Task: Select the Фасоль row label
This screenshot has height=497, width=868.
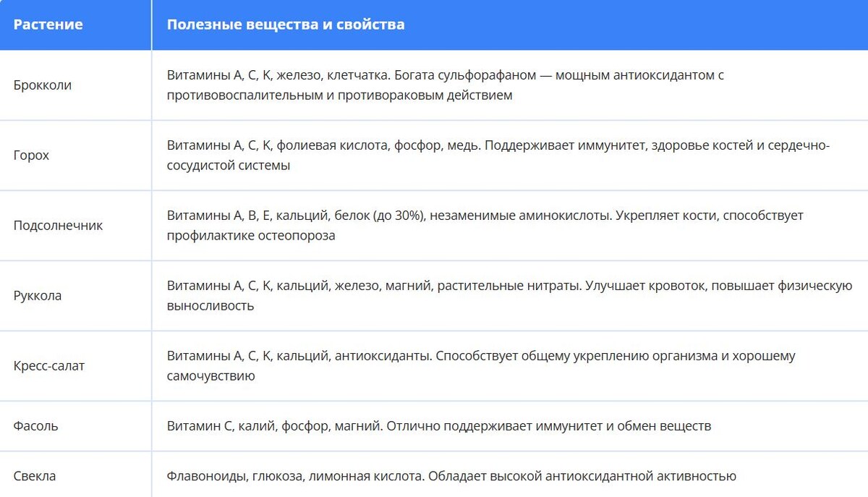Action: [x=36, y=426]
